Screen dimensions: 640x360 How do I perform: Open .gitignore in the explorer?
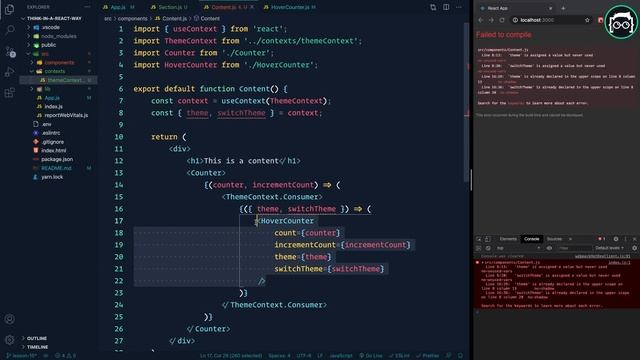click(x=52, y=142)
